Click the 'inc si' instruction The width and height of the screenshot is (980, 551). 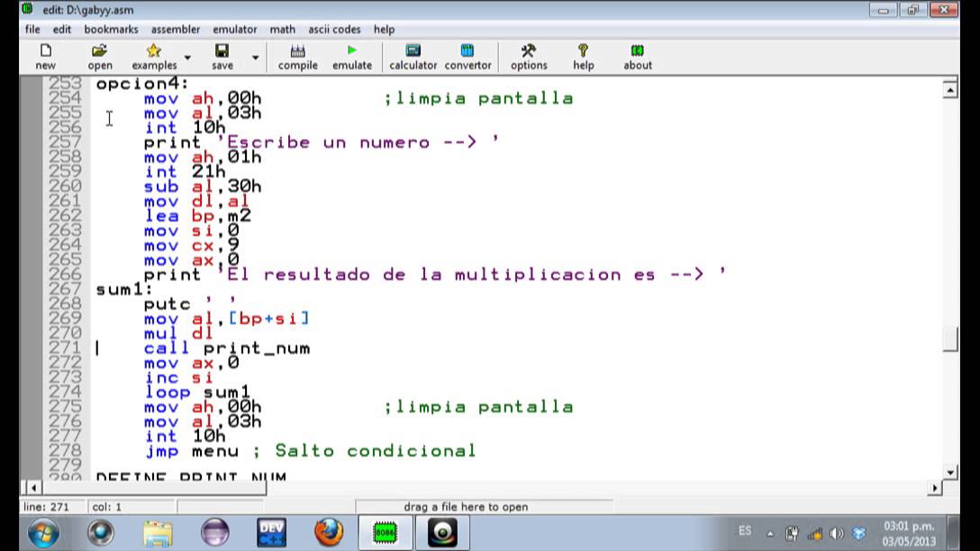pos(178,378)
